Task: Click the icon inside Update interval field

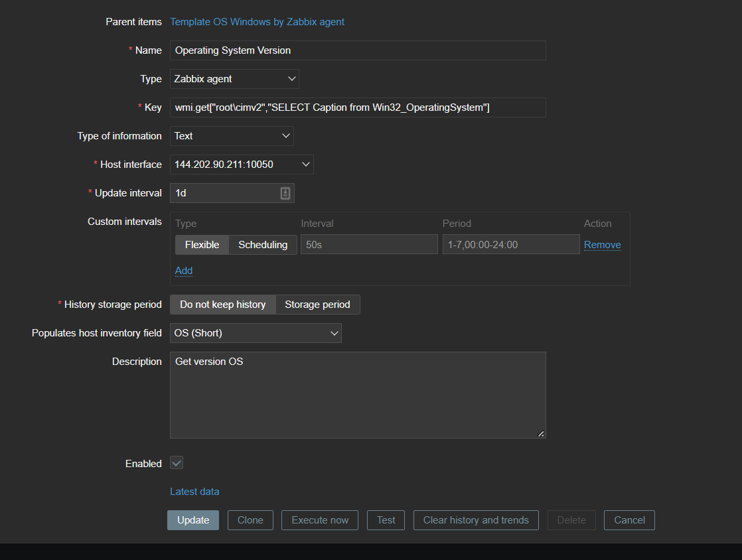Action: coord(285,193)
